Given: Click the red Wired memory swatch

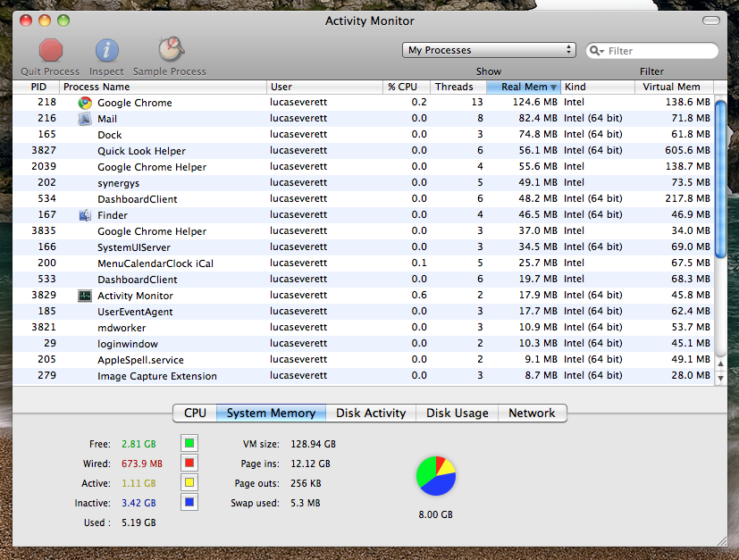Looking at the screenshot, I should (x=189, y=463).
